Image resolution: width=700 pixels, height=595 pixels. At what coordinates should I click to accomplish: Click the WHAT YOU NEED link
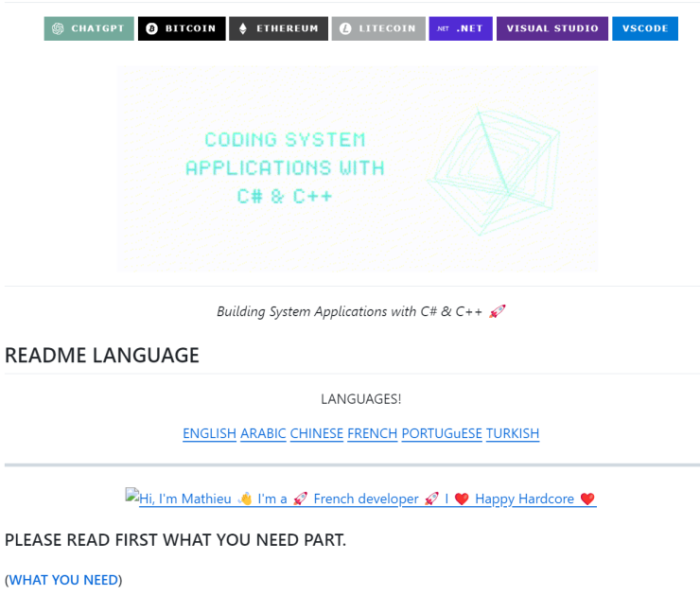pos(63,580)
